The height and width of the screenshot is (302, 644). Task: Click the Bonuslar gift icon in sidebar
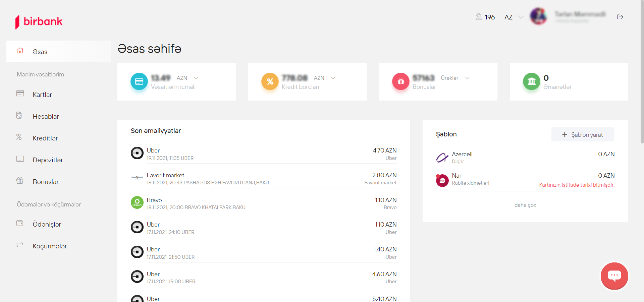[x=20, y=181]
